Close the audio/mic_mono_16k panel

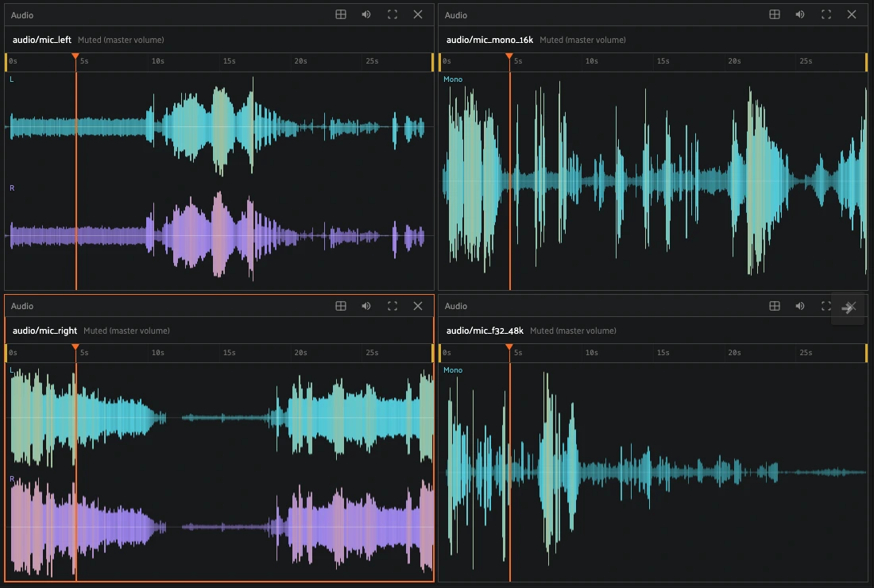coord(852,14)
